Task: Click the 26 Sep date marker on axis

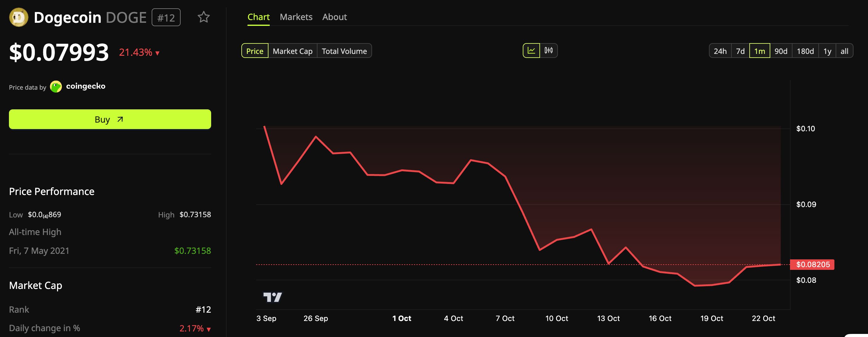Action: coord(316,318)
